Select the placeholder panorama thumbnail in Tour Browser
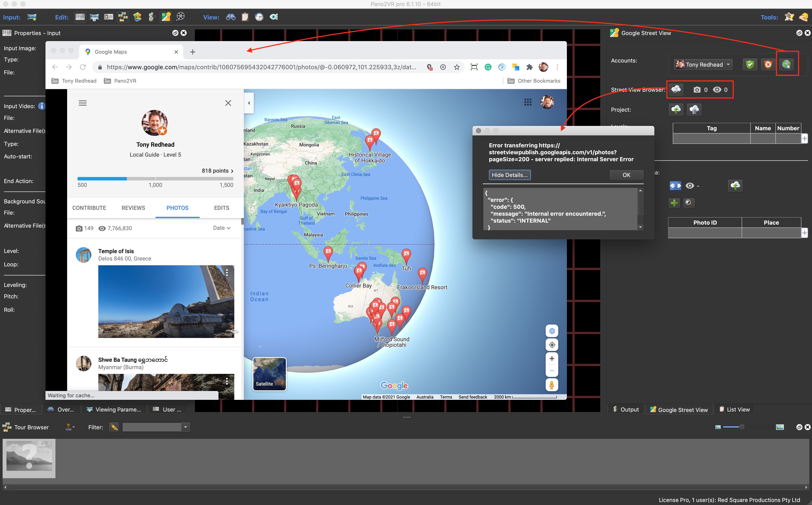The height and width of the screenshot is (505, 812). point(29,458)
